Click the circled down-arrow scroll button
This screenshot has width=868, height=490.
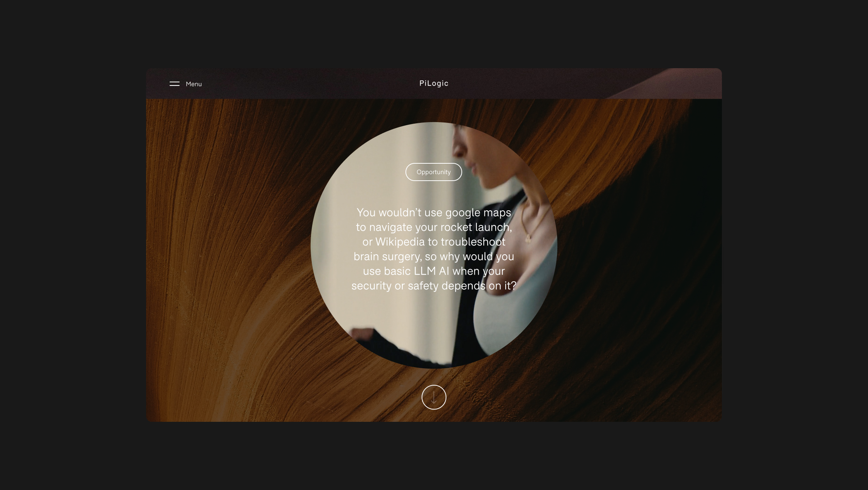pos(434,397)
